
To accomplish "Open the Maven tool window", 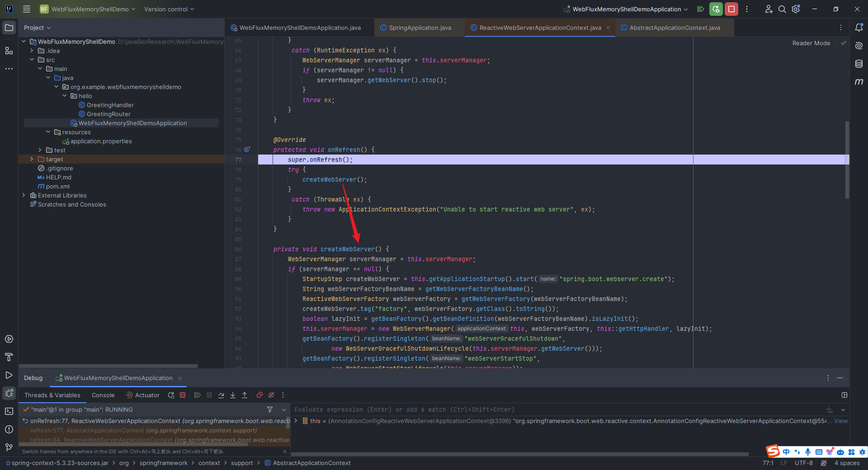I will [x=859, y=82].
